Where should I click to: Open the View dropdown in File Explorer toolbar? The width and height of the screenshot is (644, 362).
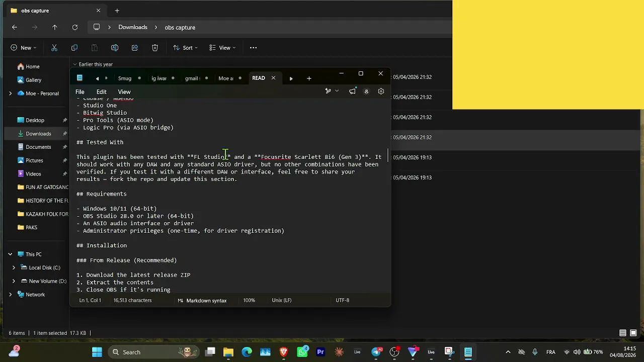tap(222, 48)
